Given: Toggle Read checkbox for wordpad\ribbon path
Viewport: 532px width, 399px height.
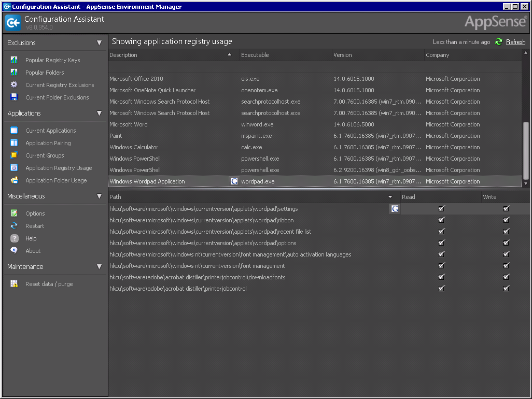Looking at the screenshot, I should click(441, 220).
